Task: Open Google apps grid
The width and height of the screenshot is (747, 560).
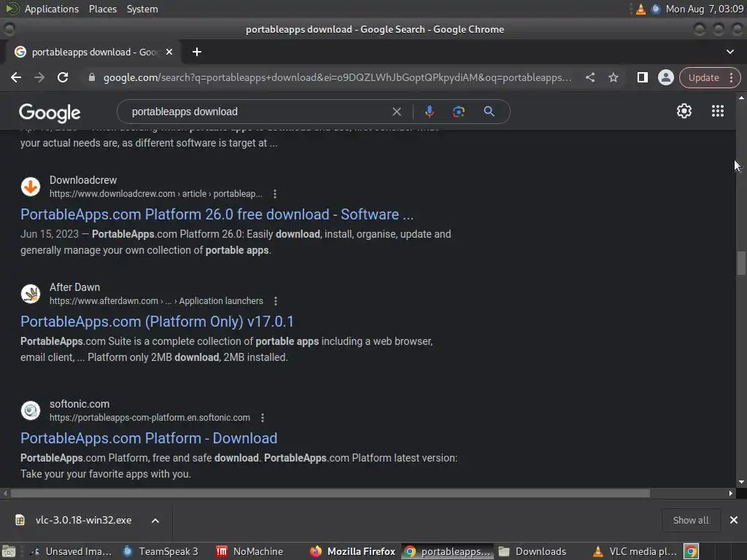Action: (718, 111)
